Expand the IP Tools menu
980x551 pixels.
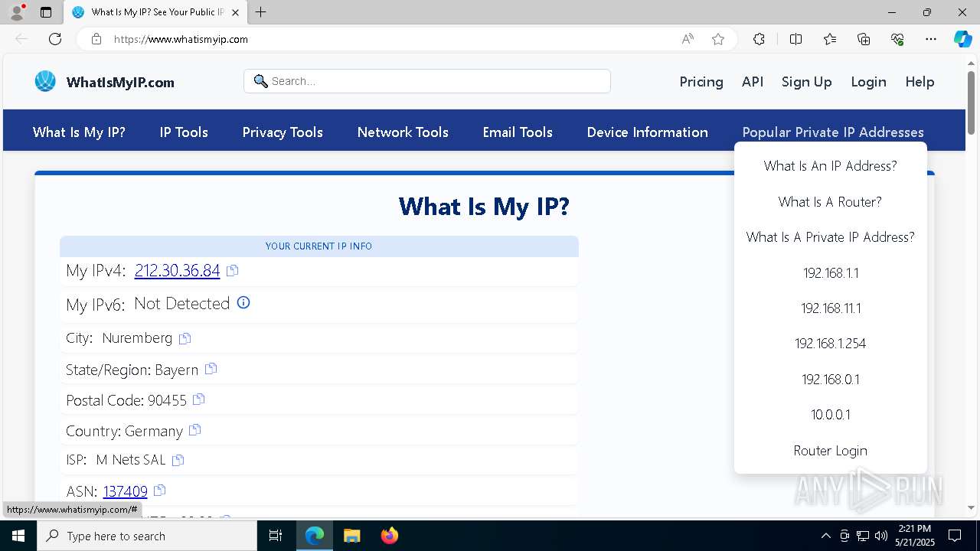(x=184, y=132)
